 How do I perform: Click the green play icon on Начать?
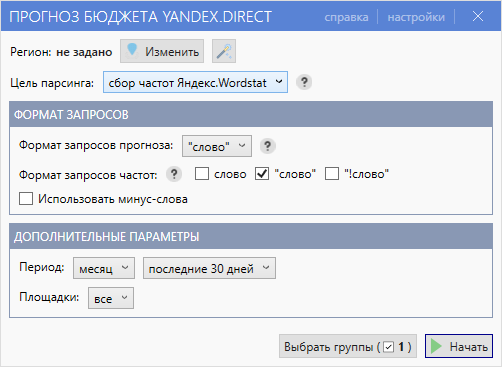pos(436,346)
